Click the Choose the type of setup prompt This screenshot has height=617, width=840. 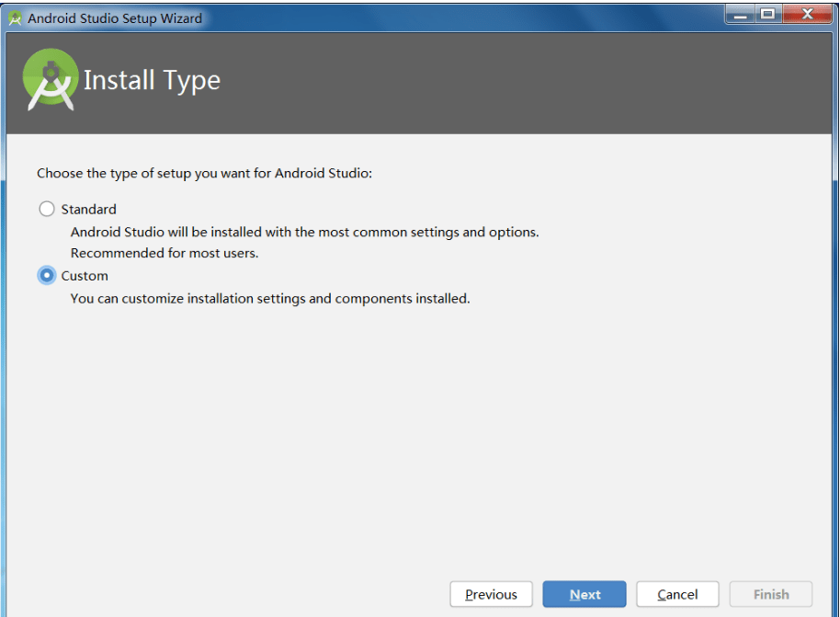205,173
